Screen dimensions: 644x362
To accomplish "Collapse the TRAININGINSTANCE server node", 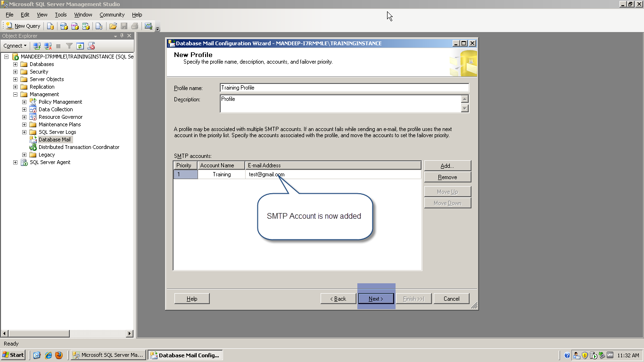I will click(x=7, y=57).
